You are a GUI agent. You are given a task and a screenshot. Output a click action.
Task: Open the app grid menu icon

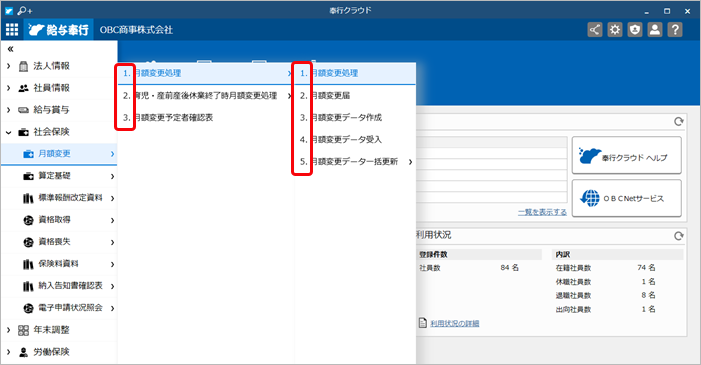tap(12, 30)
